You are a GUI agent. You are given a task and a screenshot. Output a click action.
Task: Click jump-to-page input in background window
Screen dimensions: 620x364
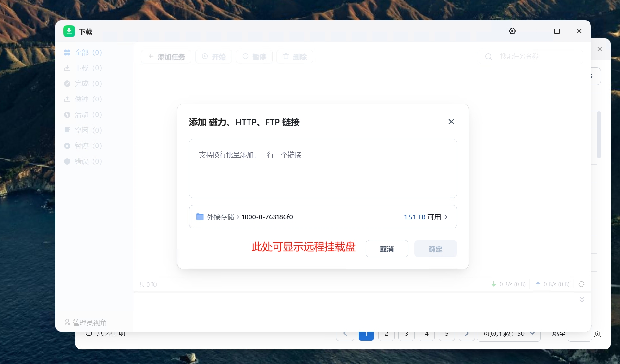580,335
